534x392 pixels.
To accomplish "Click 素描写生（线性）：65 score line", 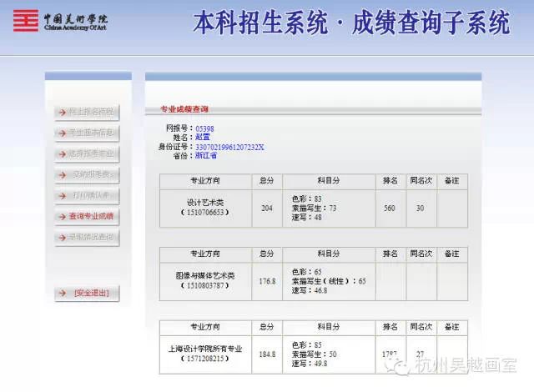I will pyautogui.click(x=329, y=281).
